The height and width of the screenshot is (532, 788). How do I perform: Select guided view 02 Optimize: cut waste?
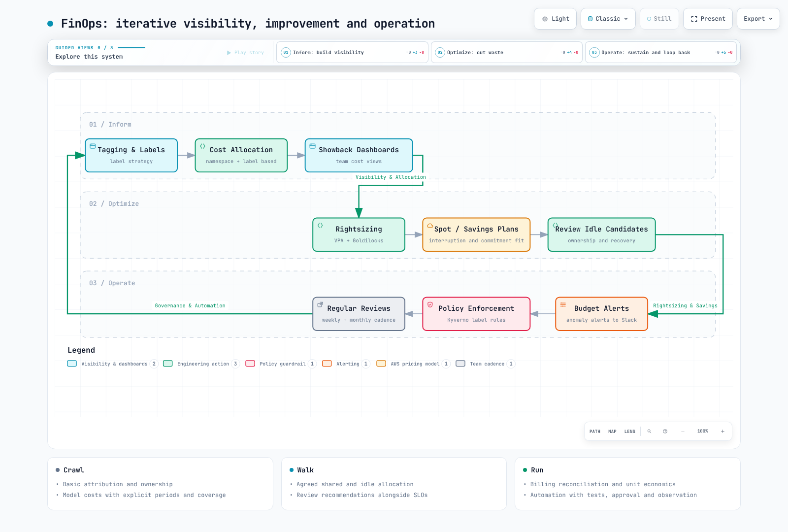(507, 52)
